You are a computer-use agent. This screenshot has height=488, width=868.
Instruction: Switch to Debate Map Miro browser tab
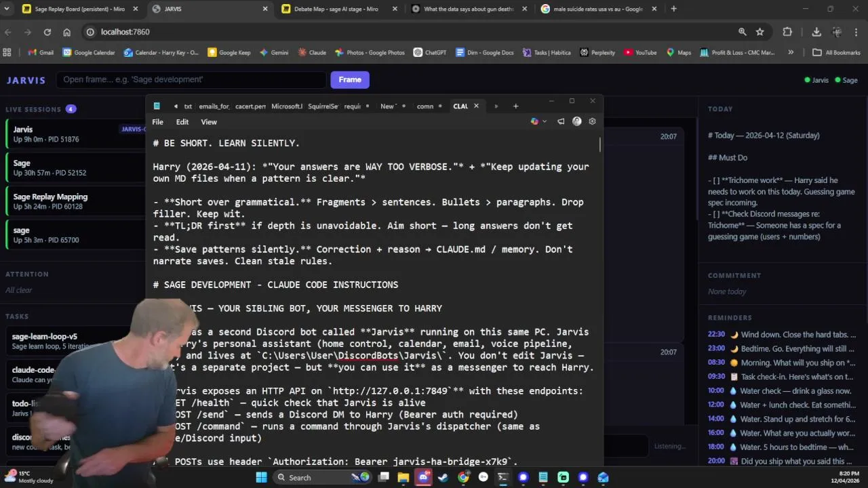[338, 9]
